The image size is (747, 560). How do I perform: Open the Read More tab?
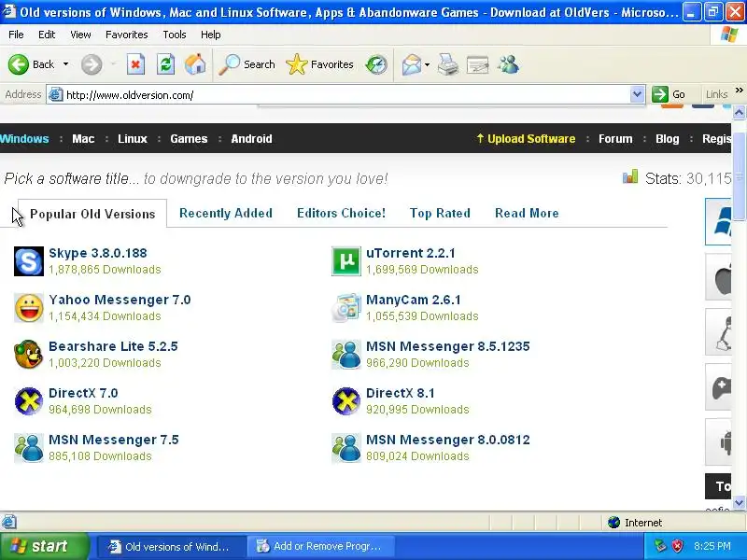(527, 213)
